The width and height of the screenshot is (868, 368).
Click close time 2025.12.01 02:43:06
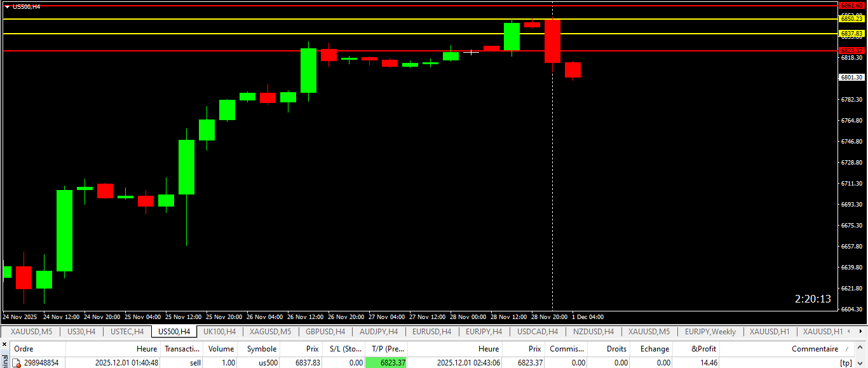click(468, 363)
